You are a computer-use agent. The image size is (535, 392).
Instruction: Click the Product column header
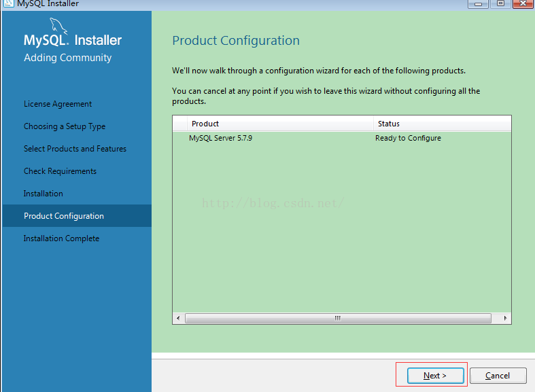point(280,124)
